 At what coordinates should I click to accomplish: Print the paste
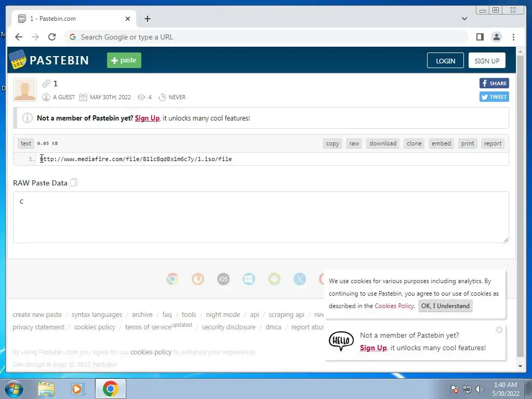coord(468,143)
